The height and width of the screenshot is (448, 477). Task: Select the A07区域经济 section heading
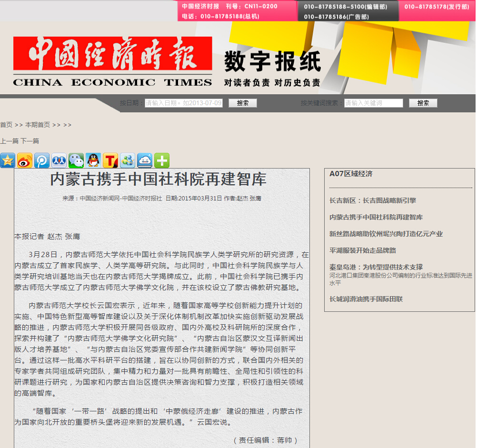point(351,174)
